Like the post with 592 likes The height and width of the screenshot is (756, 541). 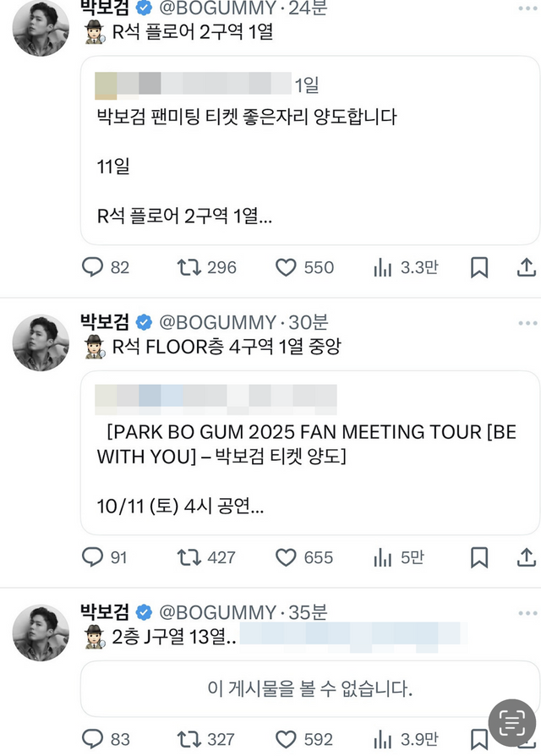(287, 739)
